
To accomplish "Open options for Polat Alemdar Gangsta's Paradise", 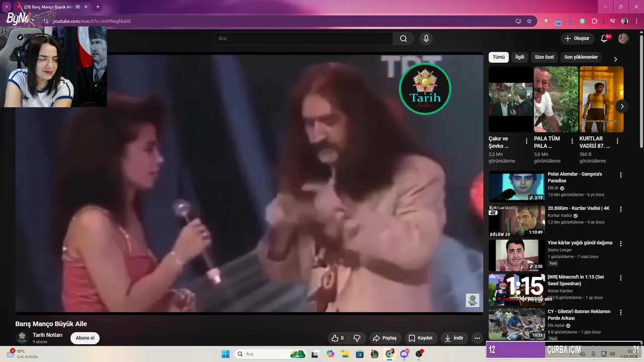I will tap(621, 175).
